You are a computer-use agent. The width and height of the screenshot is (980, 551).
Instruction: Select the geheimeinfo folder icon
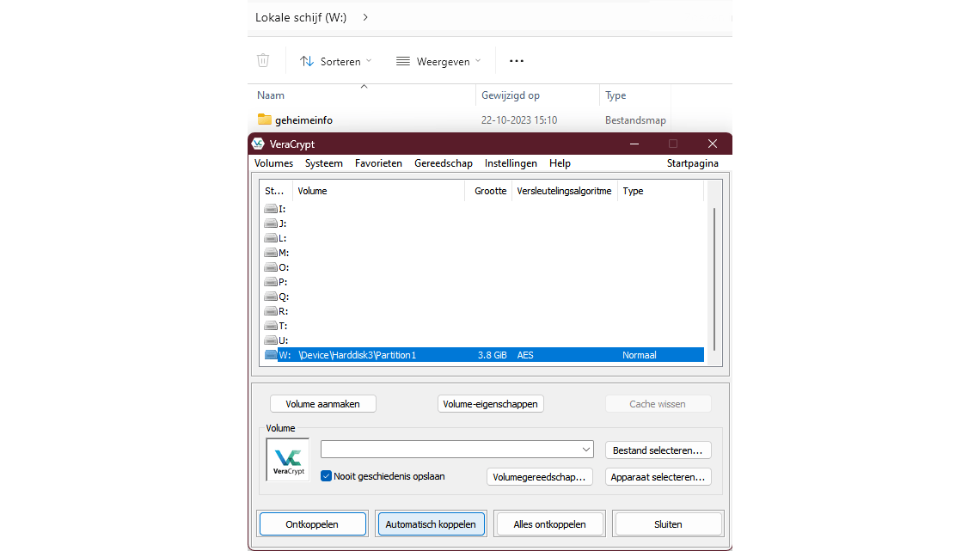[x=265, y=119]
